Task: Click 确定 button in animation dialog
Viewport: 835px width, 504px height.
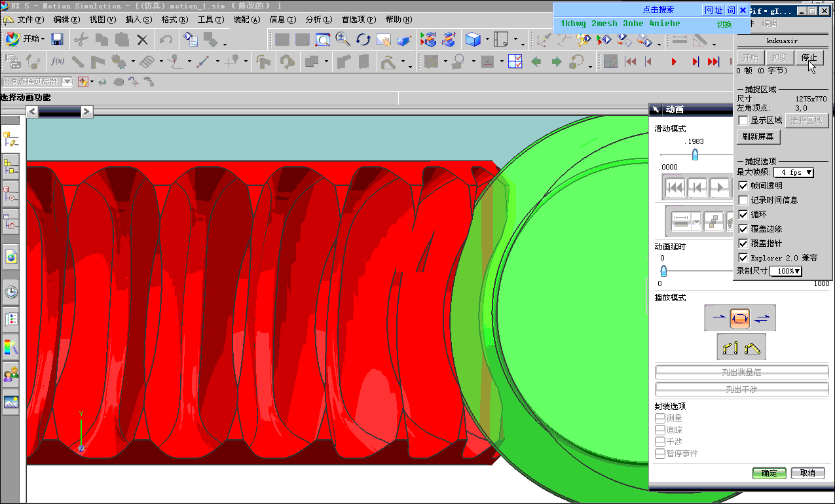Action: [x=770, y=473]
